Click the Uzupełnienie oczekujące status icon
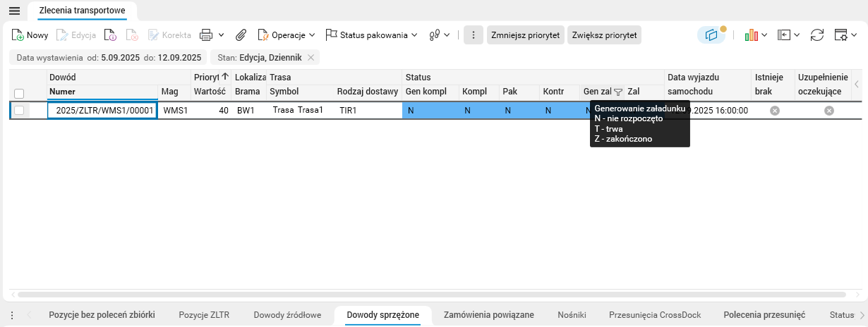The height and width of the screenshot is (327, 868). point(828,110)
